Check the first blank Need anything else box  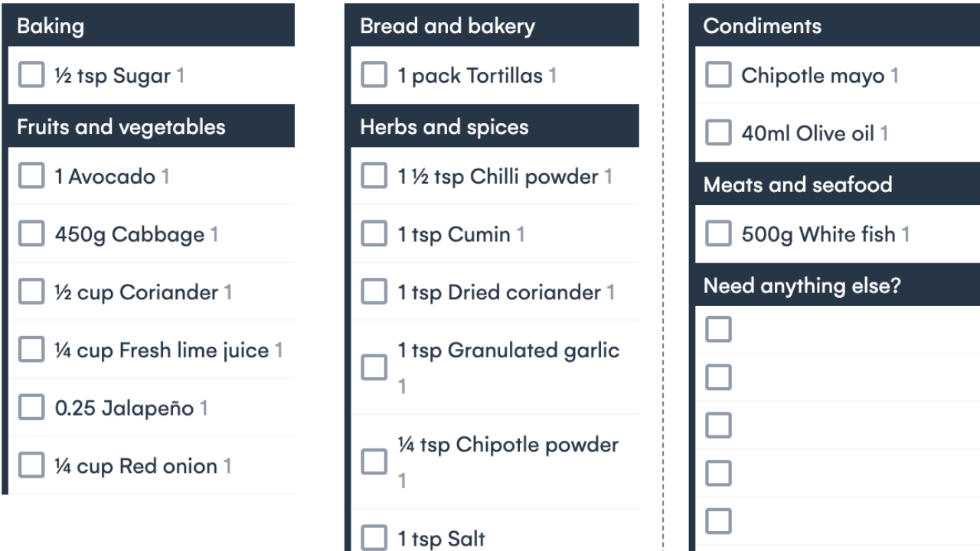(x=718, y=330)
